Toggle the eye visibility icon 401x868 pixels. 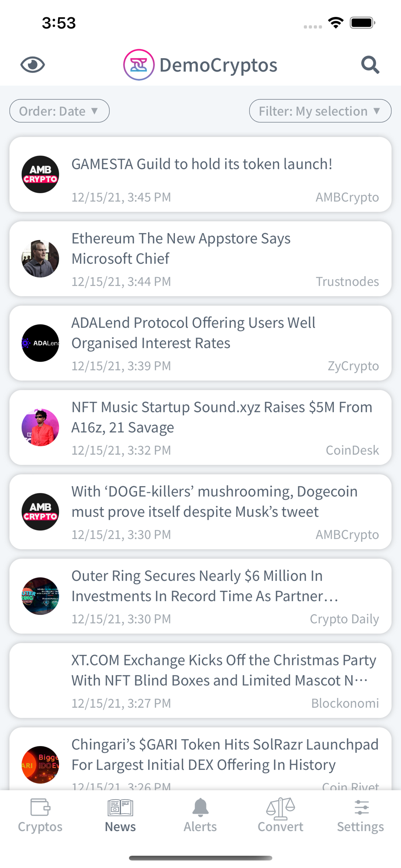[x=33, y=65]
